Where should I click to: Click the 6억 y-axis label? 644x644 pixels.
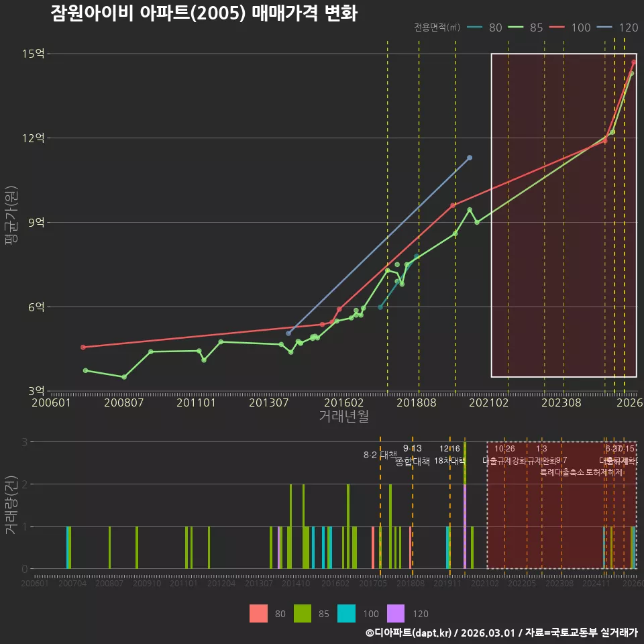(36, 307)
